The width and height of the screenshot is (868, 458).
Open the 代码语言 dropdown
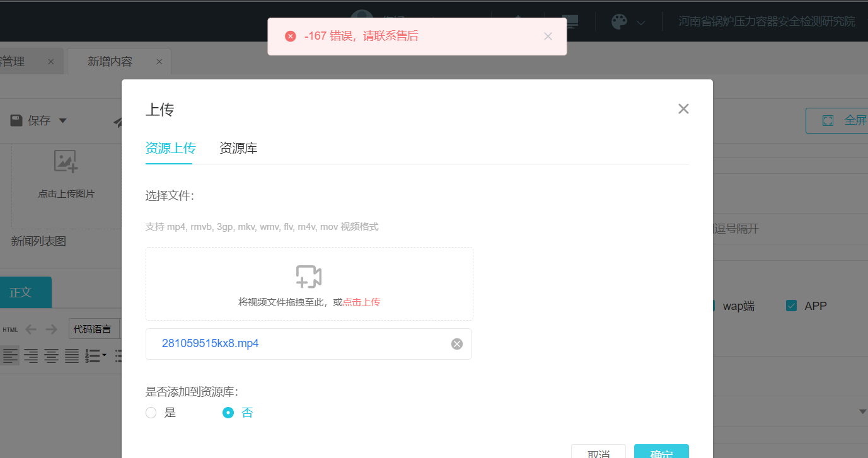click(95, 329)
